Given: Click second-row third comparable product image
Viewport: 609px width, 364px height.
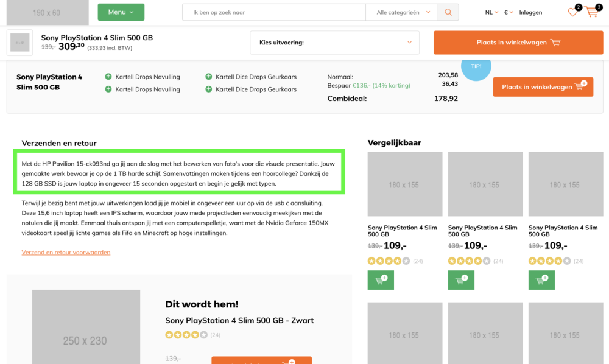Looking at the screenshot, I should 566,334.
